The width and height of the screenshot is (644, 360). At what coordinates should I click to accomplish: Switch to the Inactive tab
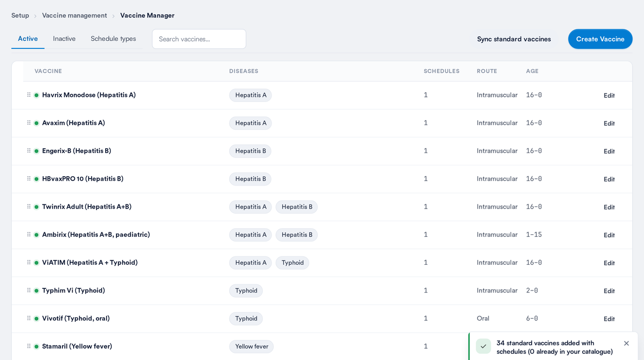click(64, 39)
